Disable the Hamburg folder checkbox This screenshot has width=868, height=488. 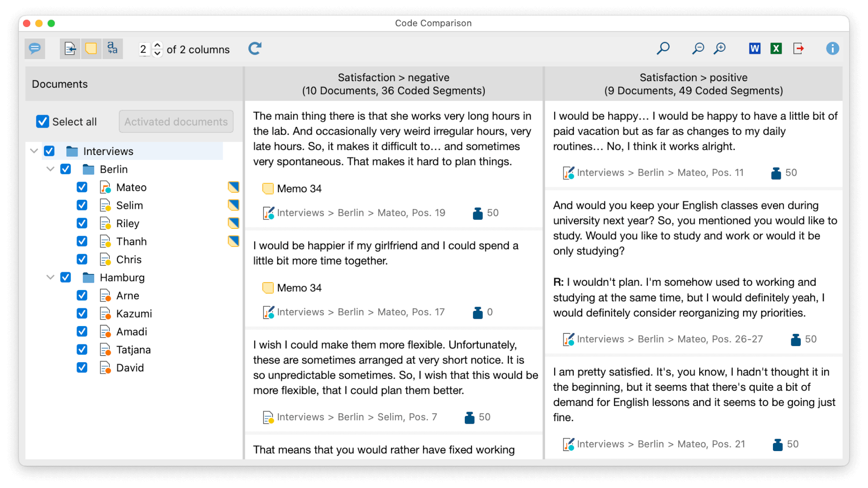(x=66, y=277)
